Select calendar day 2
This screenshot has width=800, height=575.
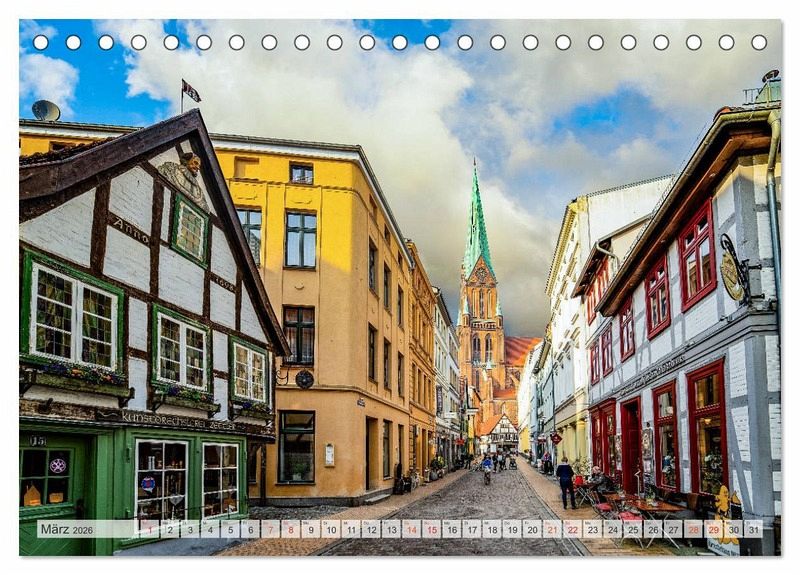click(x=170, y=529)
